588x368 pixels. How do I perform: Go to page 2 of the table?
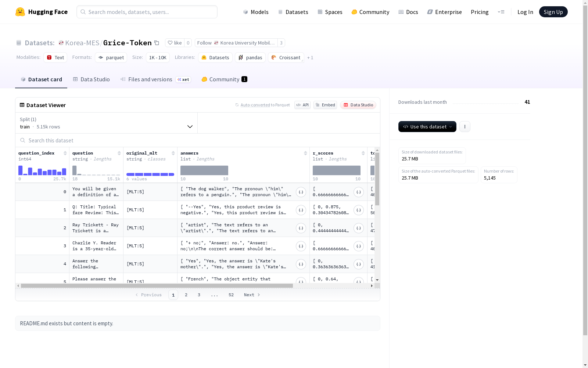186,295
